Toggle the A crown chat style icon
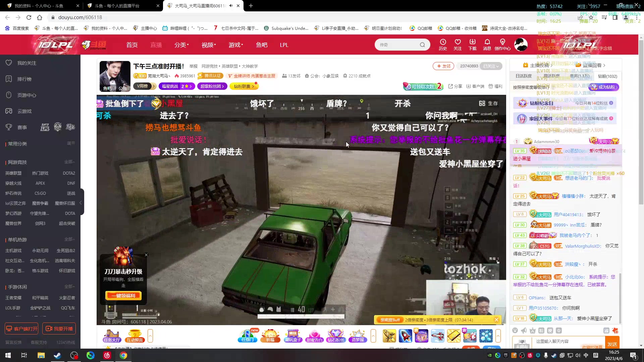The width and height of the screenshot is (644, 362). point(533,330)
